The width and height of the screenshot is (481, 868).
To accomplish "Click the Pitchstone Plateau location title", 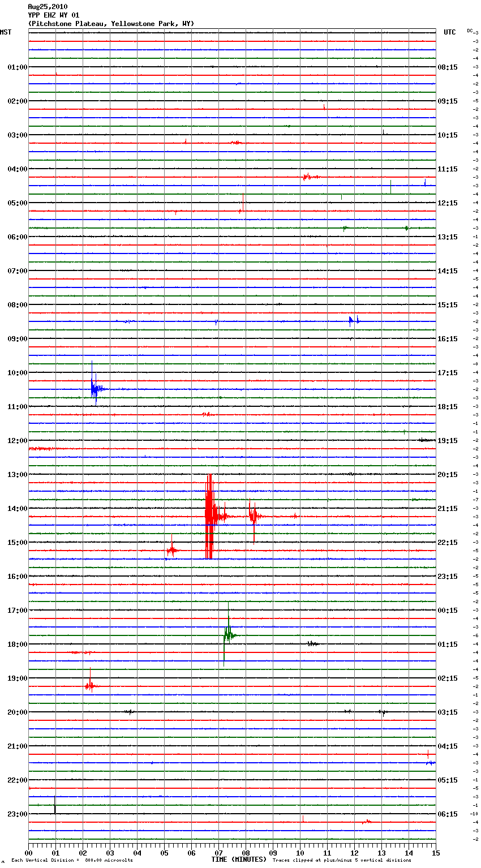I will click(111, 24).
